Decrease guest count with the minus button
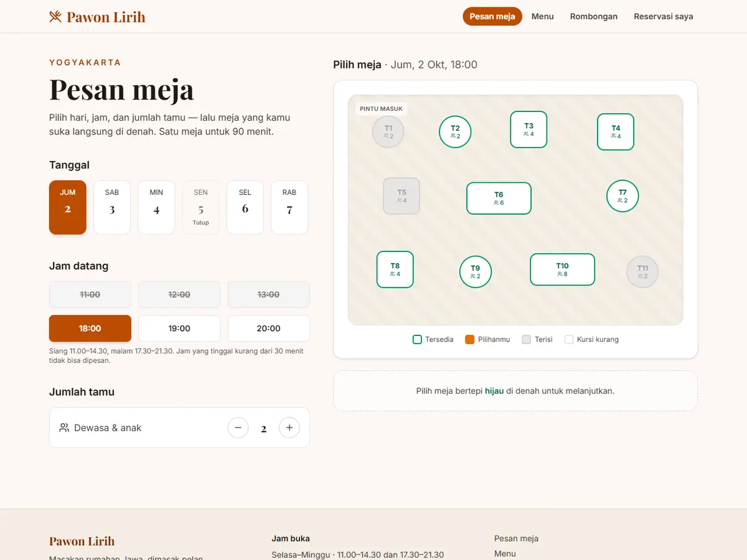Screen dimensions: 747x560 (238, 428)
